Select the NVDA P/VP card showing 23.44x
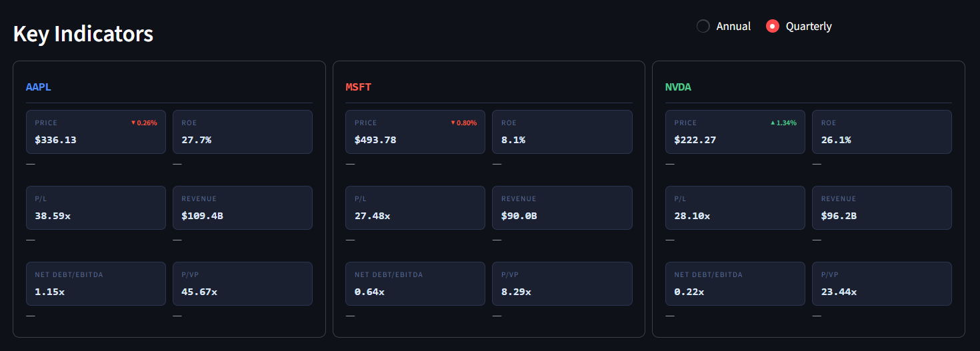 pyautogui.click(x=882, y=284)
